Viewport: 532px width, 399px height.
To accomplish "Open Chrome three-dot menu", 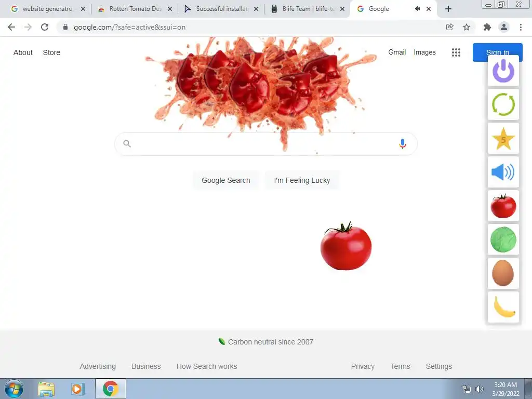I will (521, 27).
